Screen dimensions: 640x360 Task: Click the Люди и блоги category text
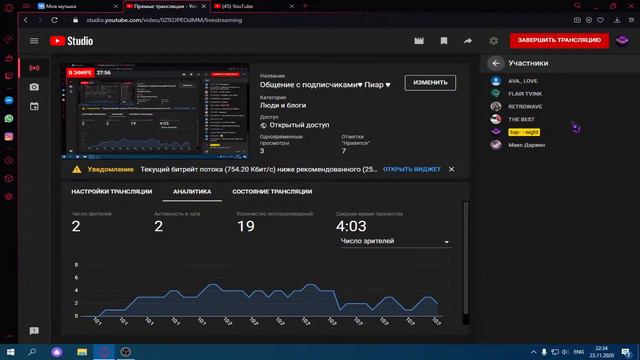[x=283, y=105]
